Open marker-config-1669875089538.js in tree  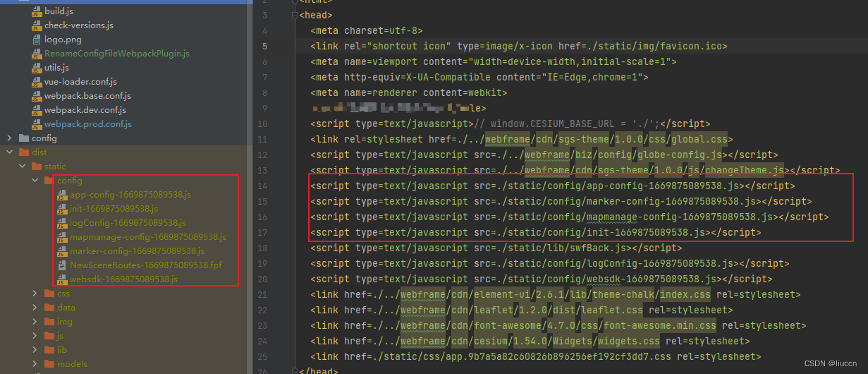(137, 251)
